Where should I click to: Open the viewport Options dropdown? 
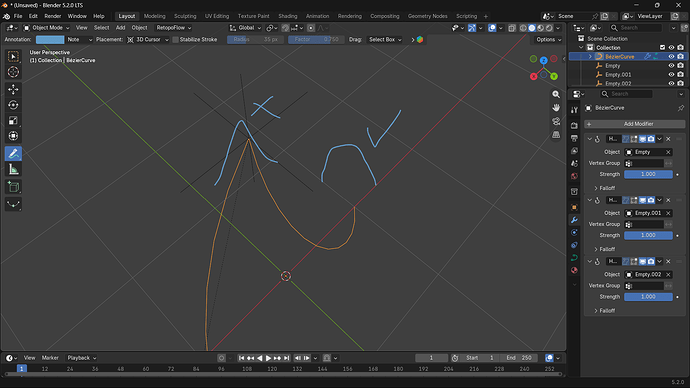click(x=549, y=40)
